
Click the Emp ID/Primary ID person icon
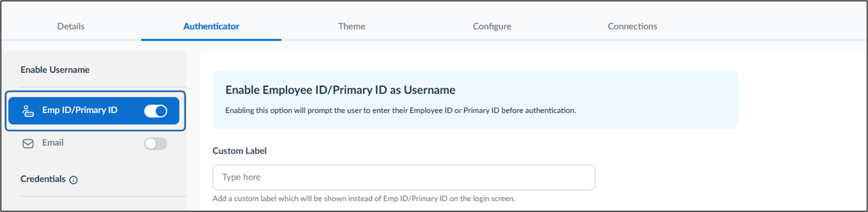[x=28, y=111]
